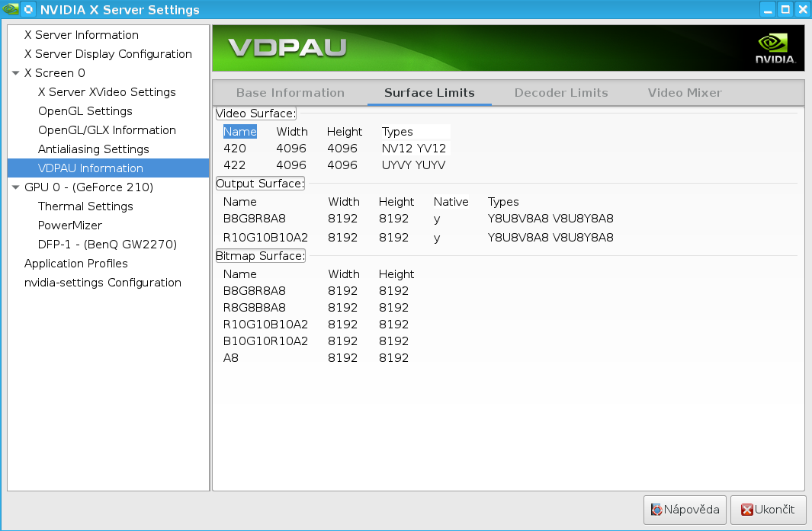Screen dimensions: 812x531
Task: Open help with the Nápověda button
Action: tap(685, 510)
